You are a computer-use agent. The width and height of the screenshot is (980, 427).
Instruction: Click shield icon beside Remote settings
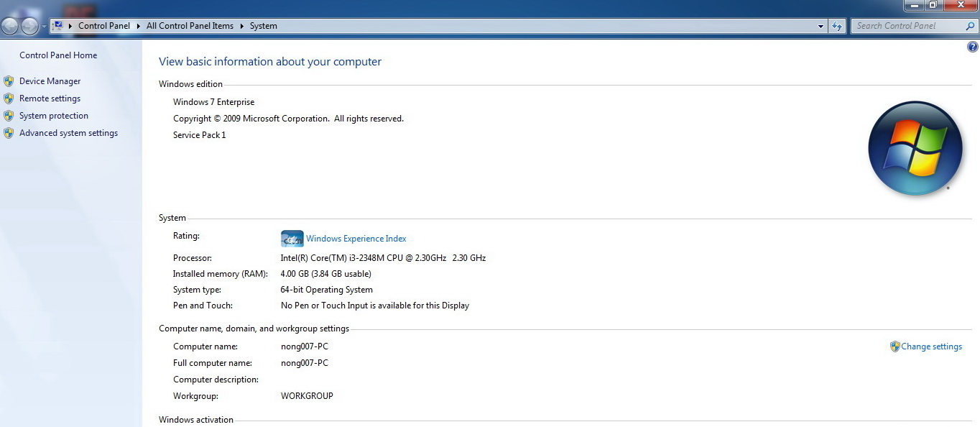tap(9, 98)
